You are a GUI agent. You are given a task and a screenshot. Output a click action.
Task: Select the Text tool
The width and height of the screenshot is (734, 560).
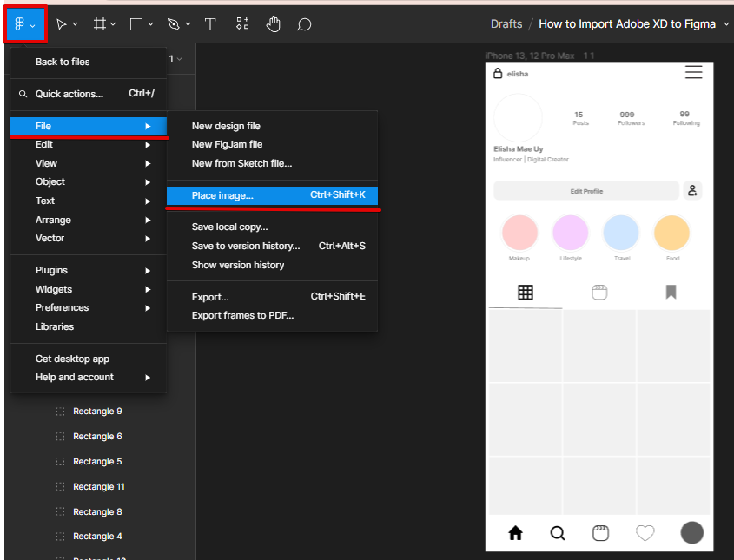coord(210,24)
